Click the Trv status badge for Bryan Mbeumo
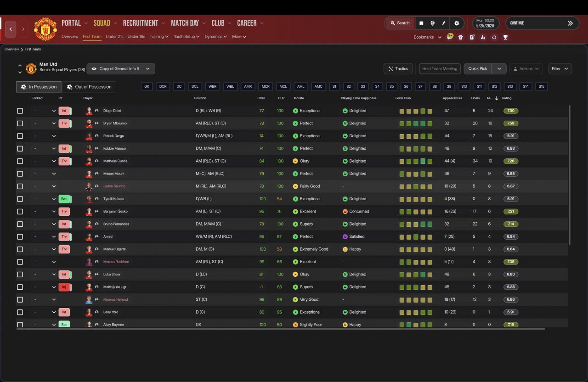The image size is (588, 382). (64, 124)
